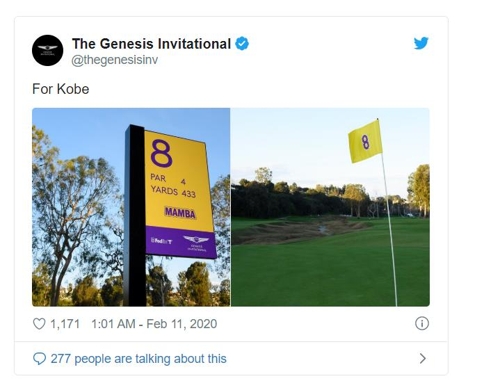The width and height of the screenshot is (500, 381).
Task: Click the yellow flag with 8
Action: [365, 142]
